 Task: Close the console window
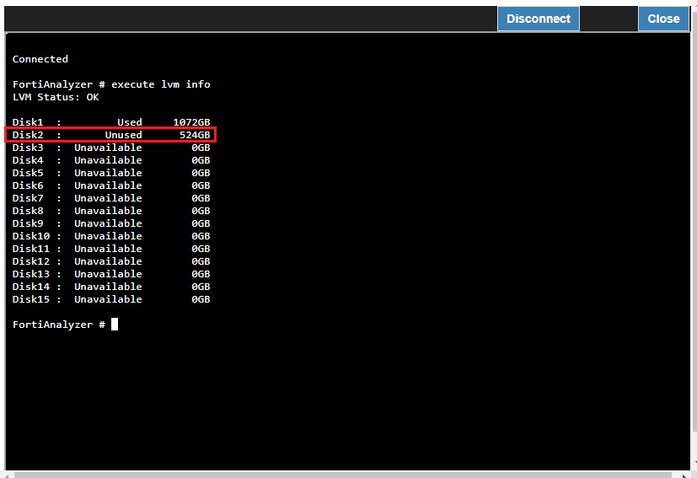coord(663,19)
